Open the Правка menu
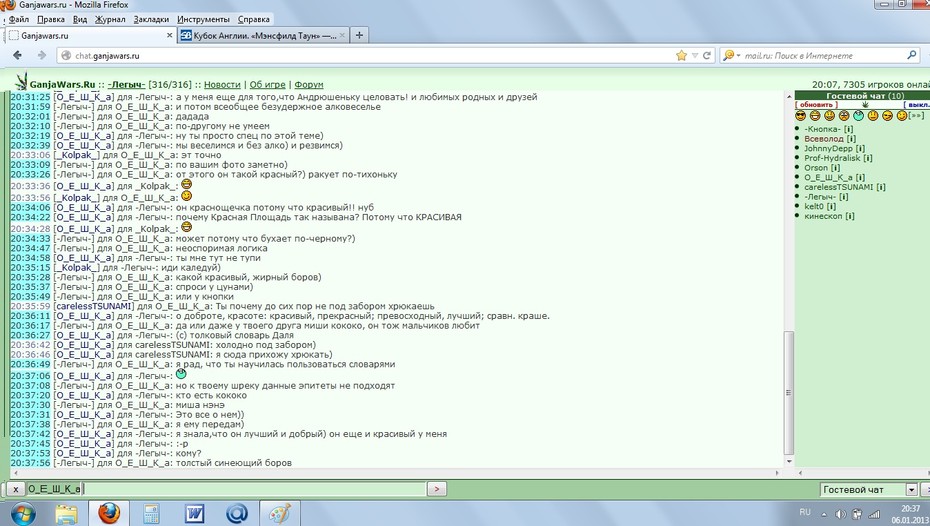The image size is (930, 526). [x=50, y=19]
